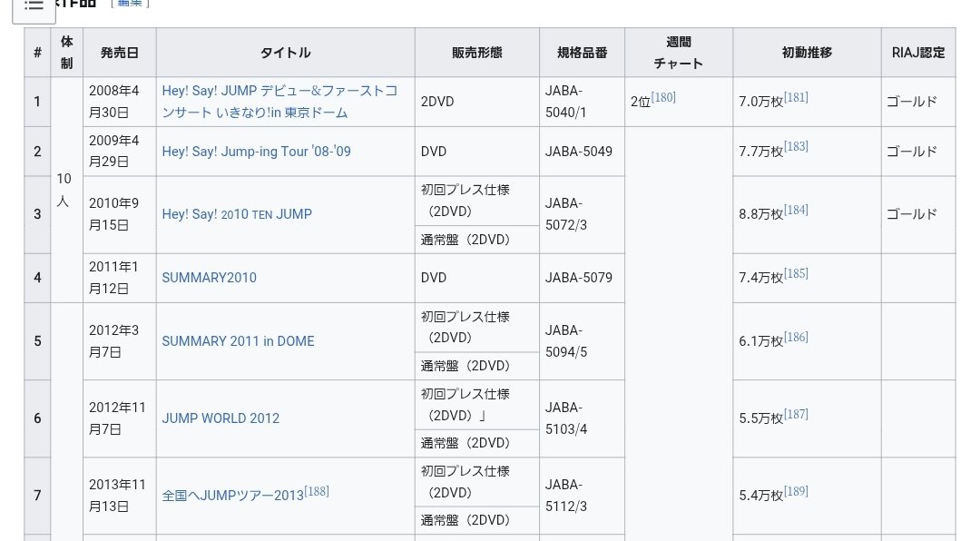This screenshot has width=980, height=541.
Task: Select catalog number JABA-5094/5
Action: click(582, 341)
